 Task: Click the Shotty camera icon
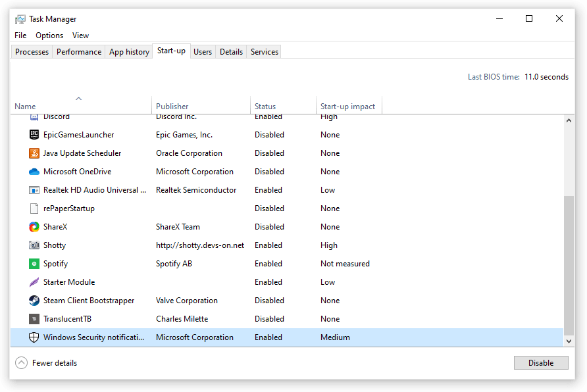[34, 245]
